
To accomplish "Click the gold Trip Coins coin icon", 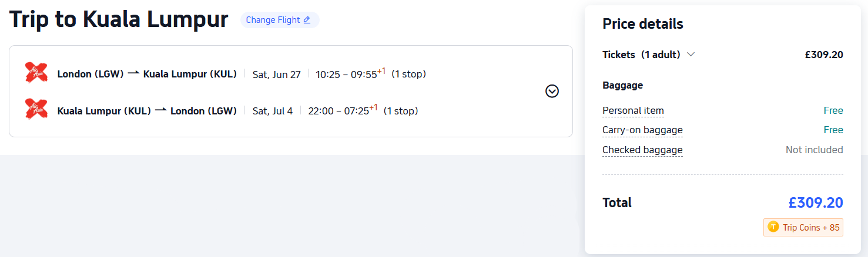I will (x=773, y=227).
